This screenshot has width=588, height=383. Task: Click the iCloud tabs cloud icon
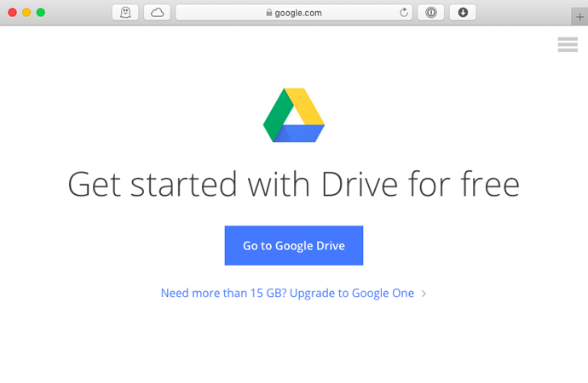point(157,13)
